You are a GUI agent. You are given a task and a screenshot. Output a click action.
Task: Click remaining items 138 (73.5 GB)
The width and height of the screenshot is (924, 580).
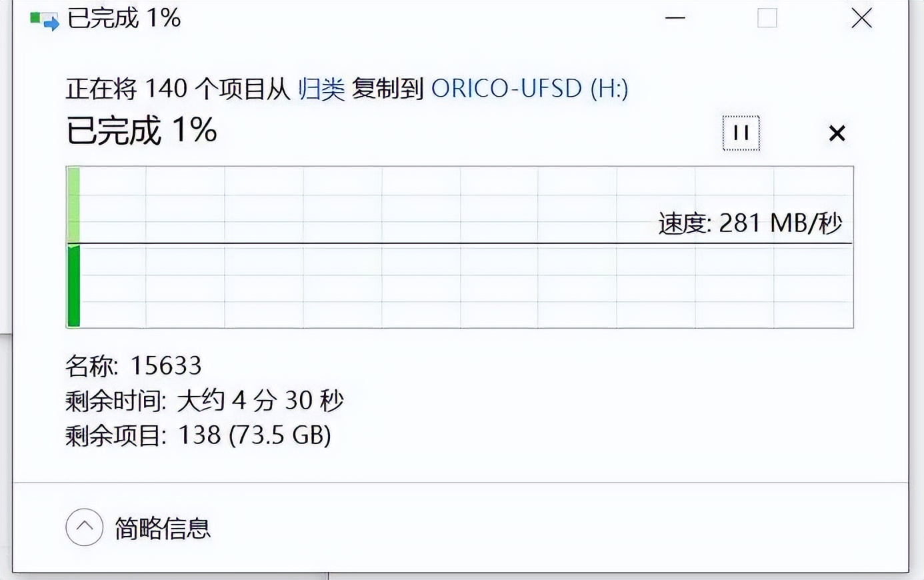254,435
